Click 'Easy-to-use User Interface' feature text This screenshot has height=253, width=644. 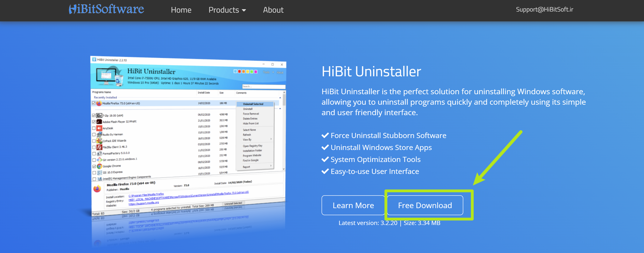375,171
